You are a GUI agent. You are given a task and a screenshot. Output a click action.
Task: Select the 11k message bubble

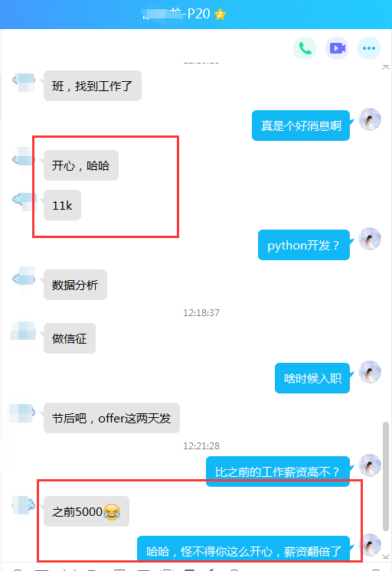pyautogui.click(x=62, y=205)
